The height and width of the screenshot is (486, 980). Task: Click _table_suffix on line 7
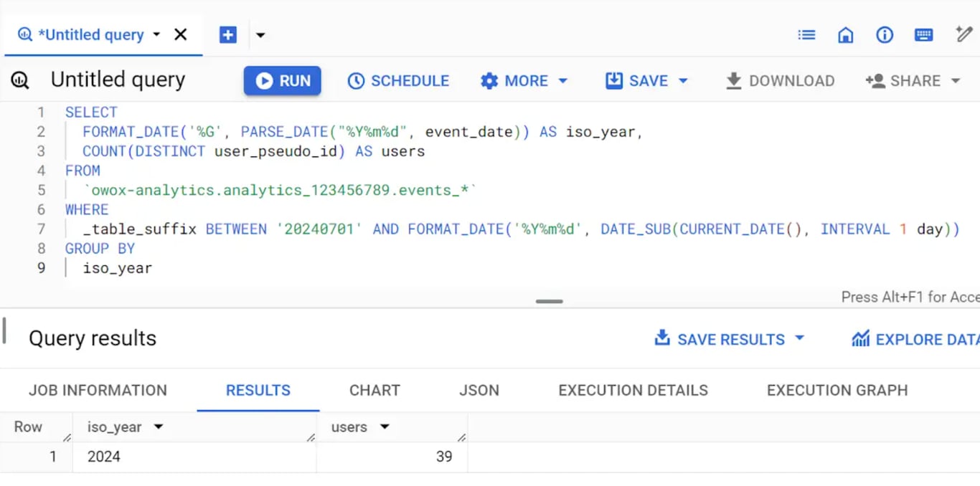[x=139, y=229]
